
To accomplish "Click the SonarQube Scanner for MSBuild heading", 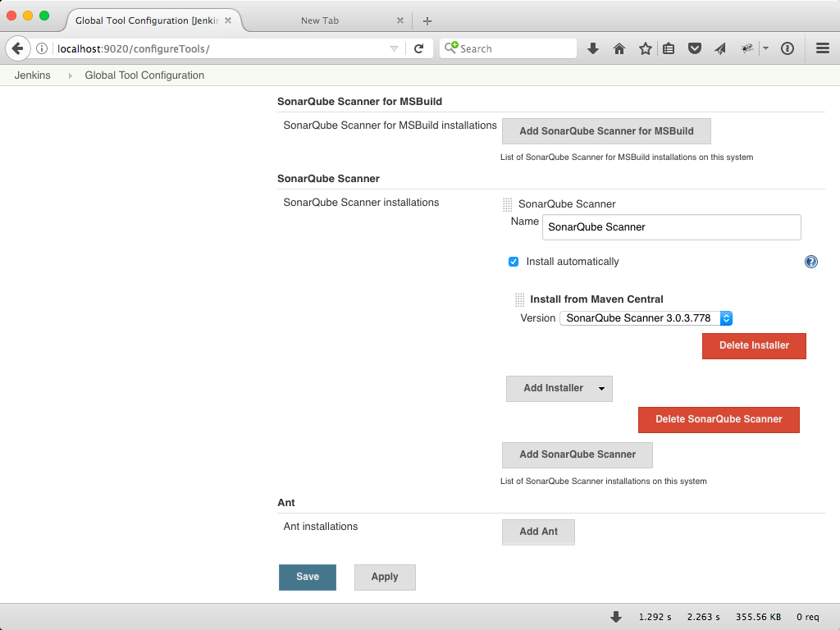I will [359, 102].
